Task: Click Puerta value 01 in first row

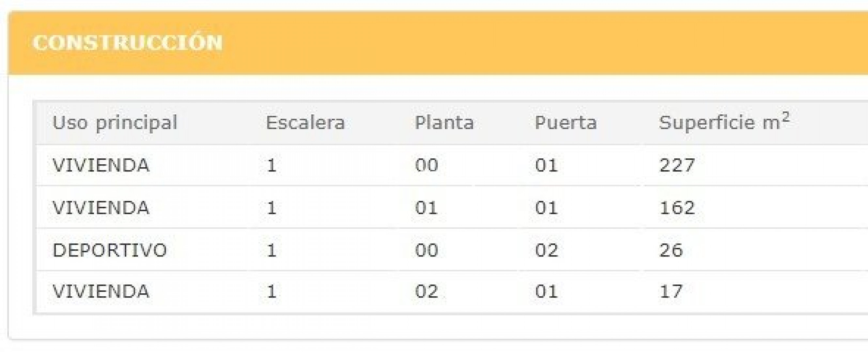Action: pyautogui.click(x=547, y=165)
